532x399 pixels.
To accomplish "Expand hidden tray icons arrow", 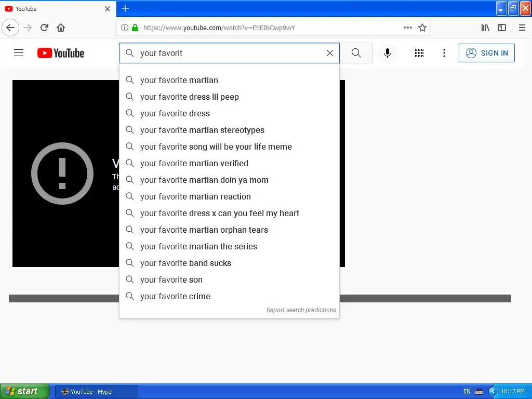I will 493,392.
